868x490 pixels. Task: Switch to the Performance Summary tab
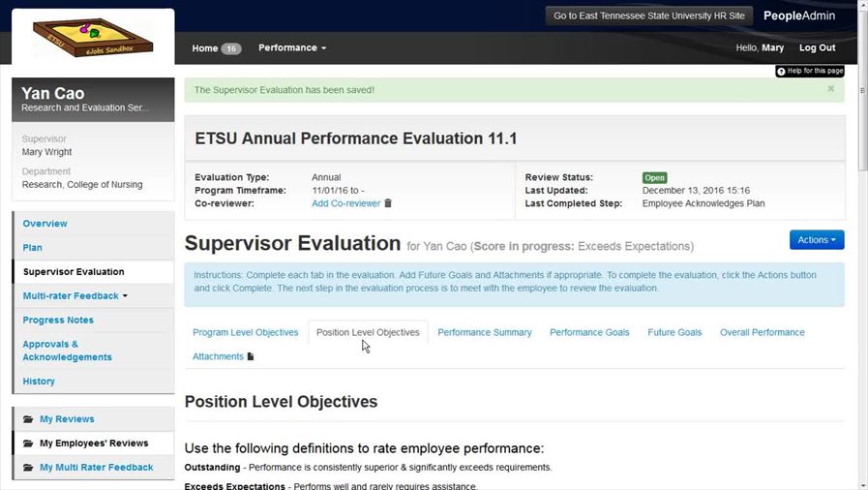tap(484, 332)
